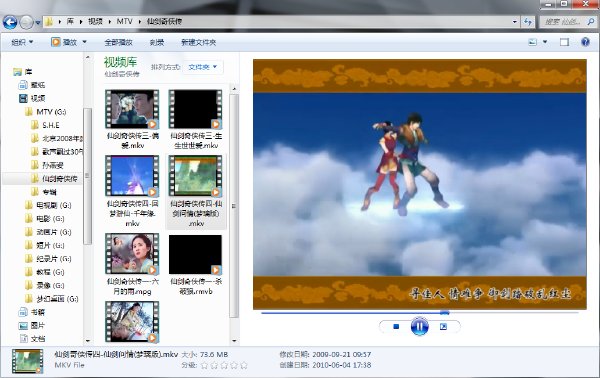Open the address bar history dropdown
Image resolution: width=600 pixels, height=378 pixels.
tap(515, 22)
